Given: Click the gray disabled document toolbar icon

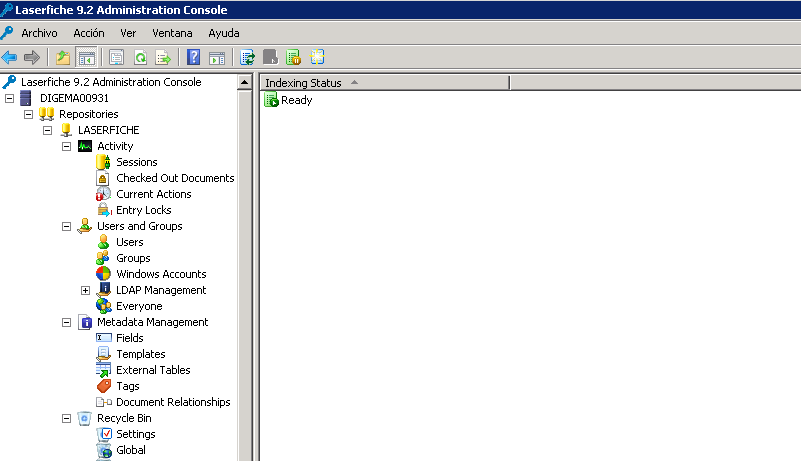Looking at the screenshot, I should pyautogui.click(x=271, y=57).
